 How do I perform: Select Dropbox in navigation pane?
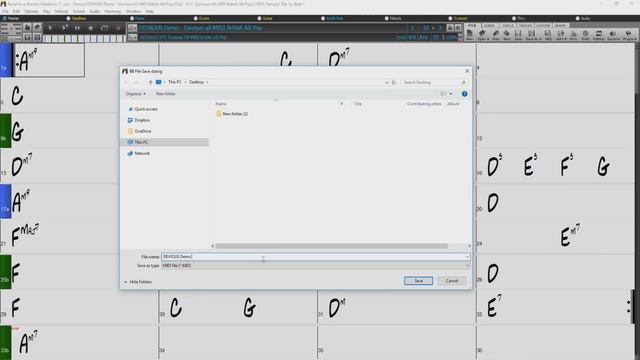(x=142, y=120)
